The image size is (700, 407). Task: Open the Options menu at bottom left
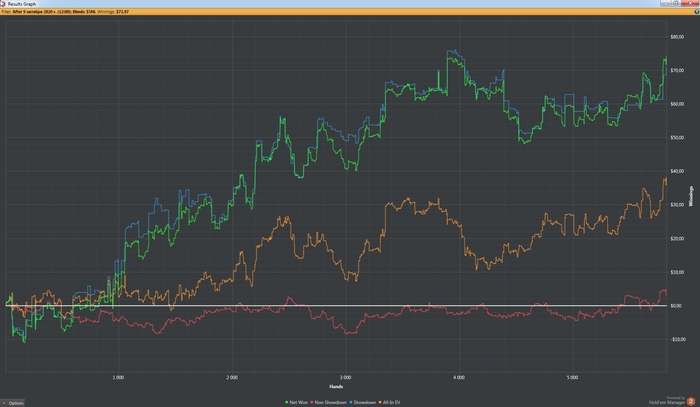click(12, 403)
